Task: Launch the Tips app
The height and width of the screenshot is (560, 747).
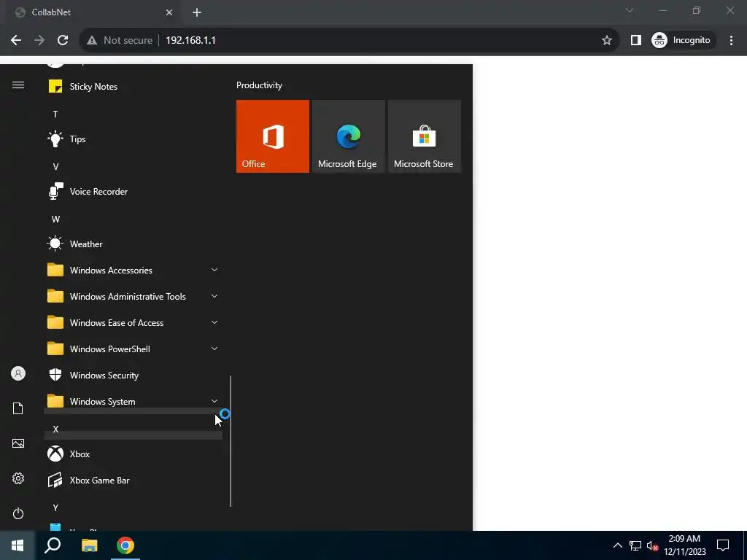Action: 133,139
